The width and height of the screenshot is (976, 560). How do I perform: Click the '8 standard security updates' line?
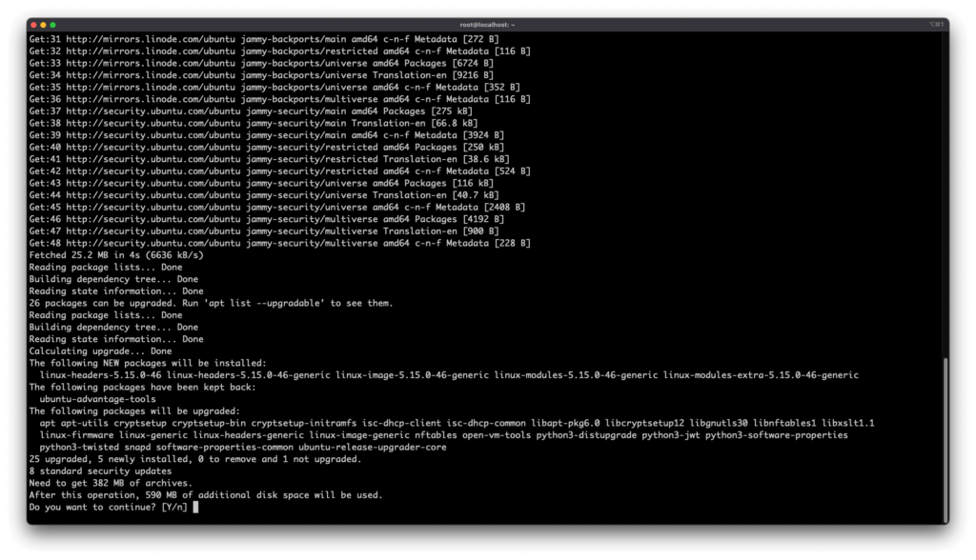coord(100,471)
